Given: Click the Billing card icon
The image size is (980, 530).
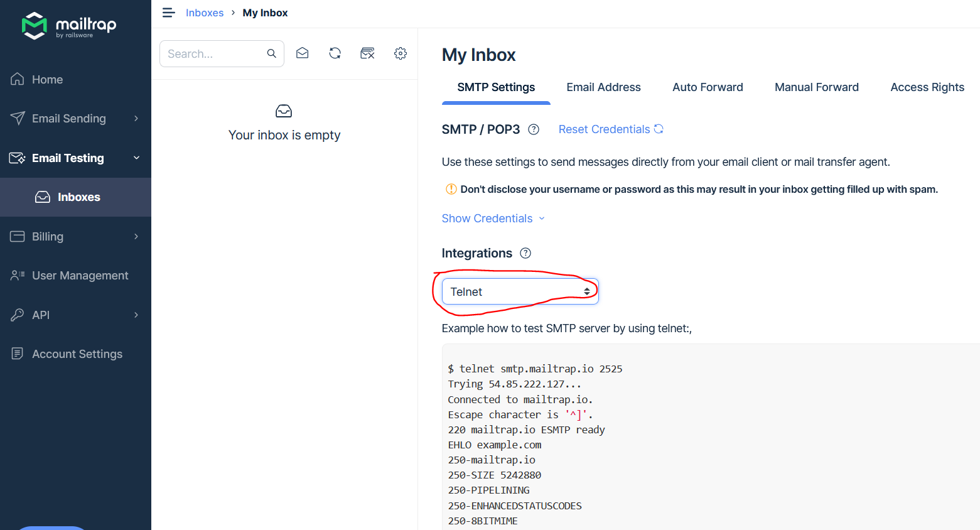Looking at the screenshot, I should [18, 236].
